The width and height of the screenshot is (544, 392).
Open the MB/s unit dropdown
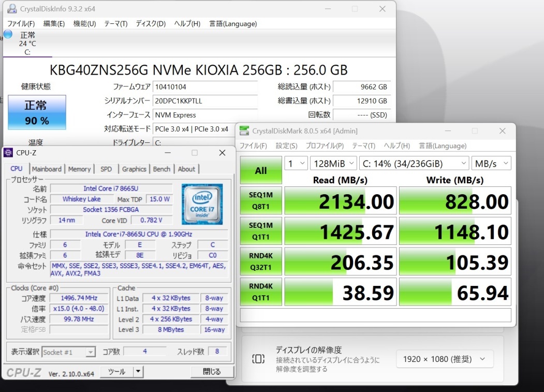[x=491, y=164]
